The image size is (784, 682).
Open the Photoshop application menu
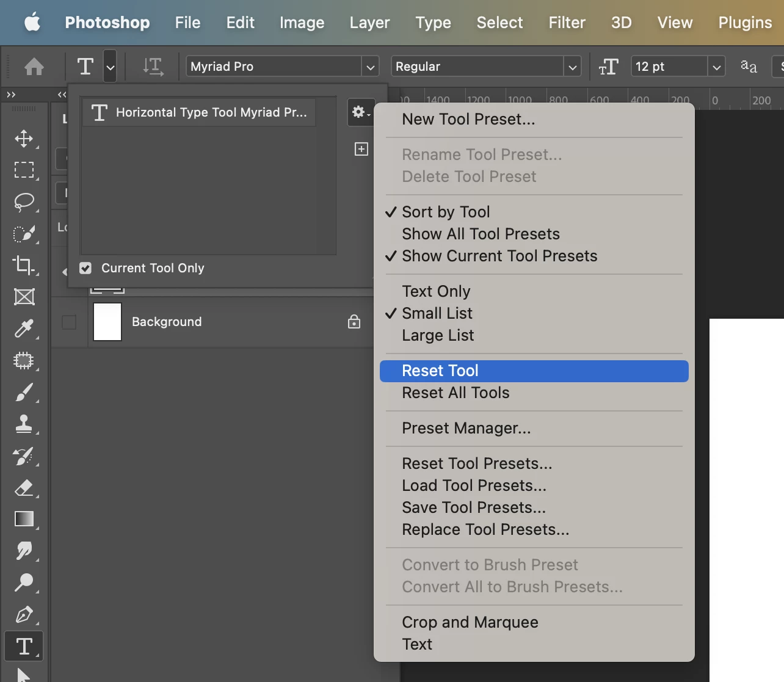click(107, 23)
